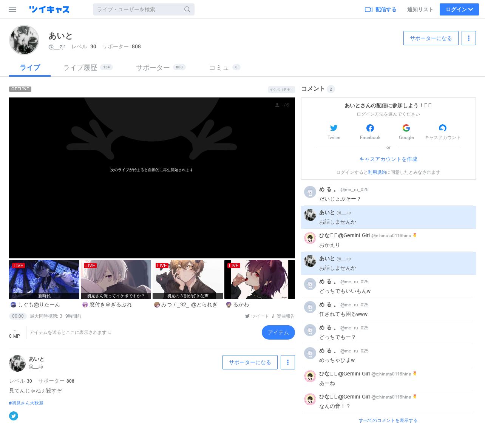Switch to the コミュ tab
This screenshot has width=485, height=448.
coord(225,68)
